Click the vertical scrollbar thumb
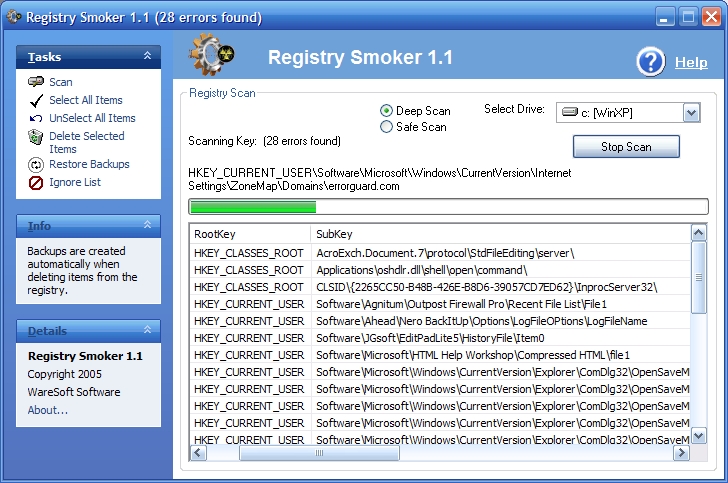This screenshot has height=483, width=728. 699,277
